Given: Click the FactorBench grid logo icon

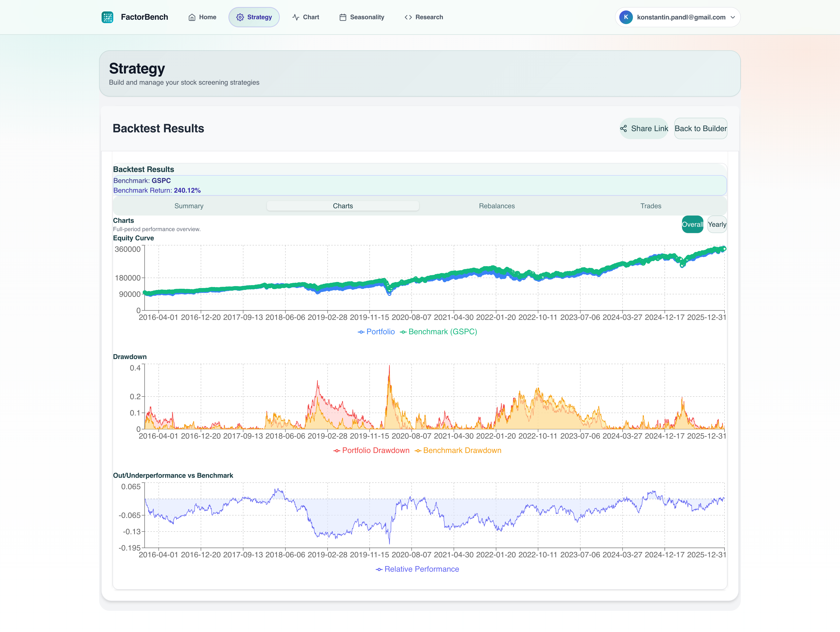Looking at the screenshot, I should pos(107,17).
